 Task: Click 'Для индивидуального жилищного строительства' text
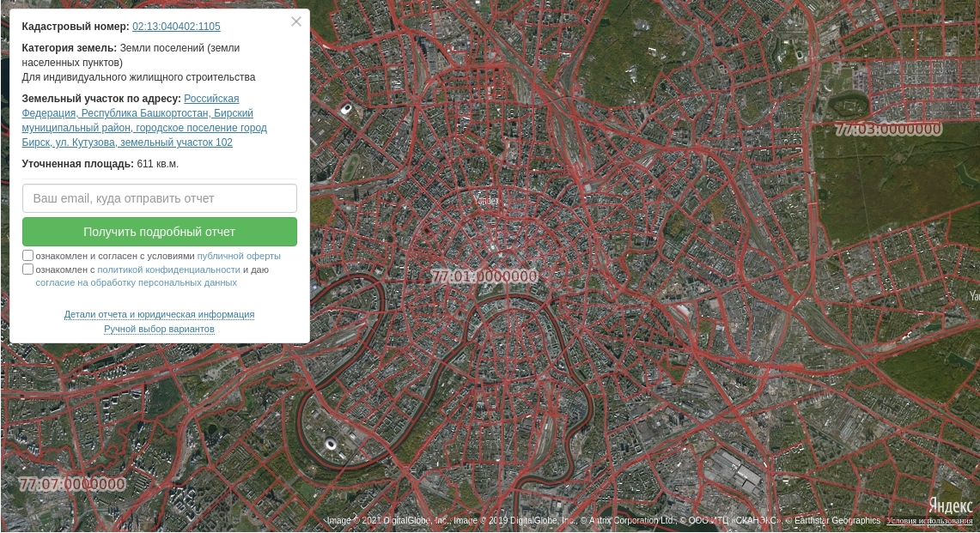139,77
